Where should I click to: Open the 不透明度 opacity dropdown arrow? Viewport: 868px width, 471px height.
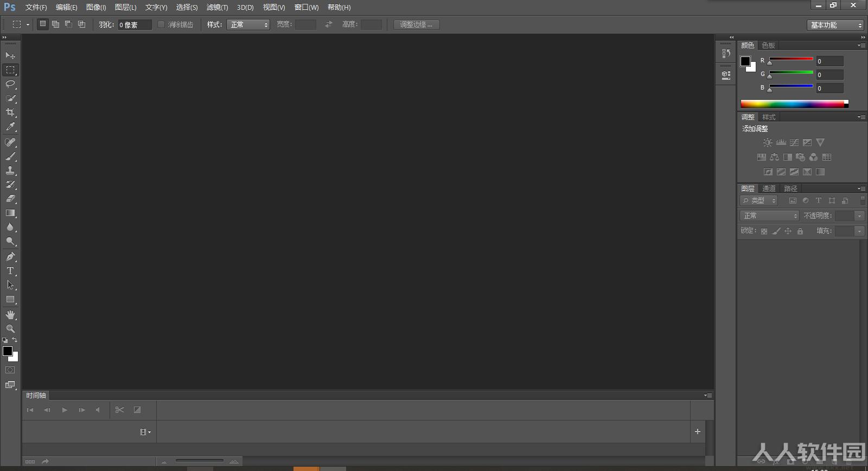(x=859, y=216)
